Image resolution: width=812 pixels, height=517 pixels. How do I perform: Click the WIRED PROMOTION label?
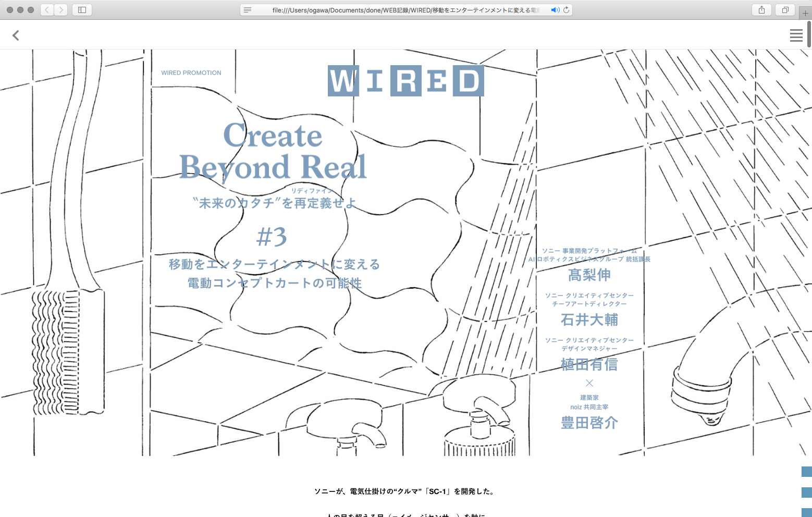coord(191,73)
